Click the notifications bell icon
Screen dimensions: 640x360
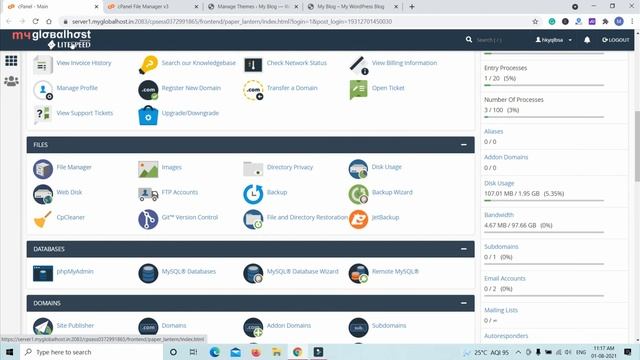point(587,40)
